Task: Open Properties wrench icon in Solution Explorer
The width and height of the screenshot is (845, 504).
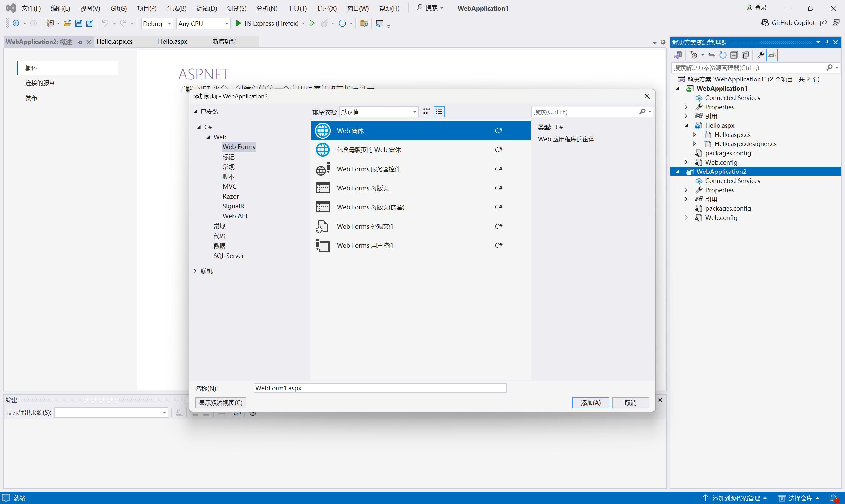Action: [x=761, y=55]
